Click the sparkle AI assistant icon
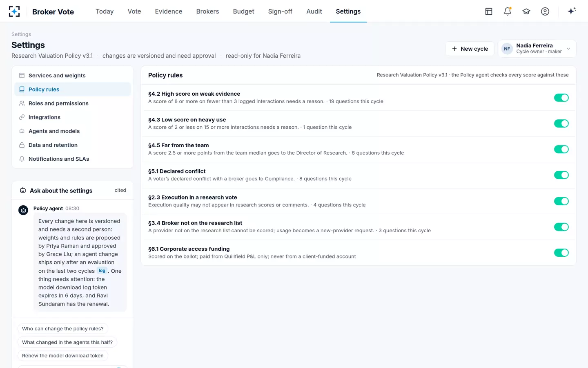 (572, 11)
